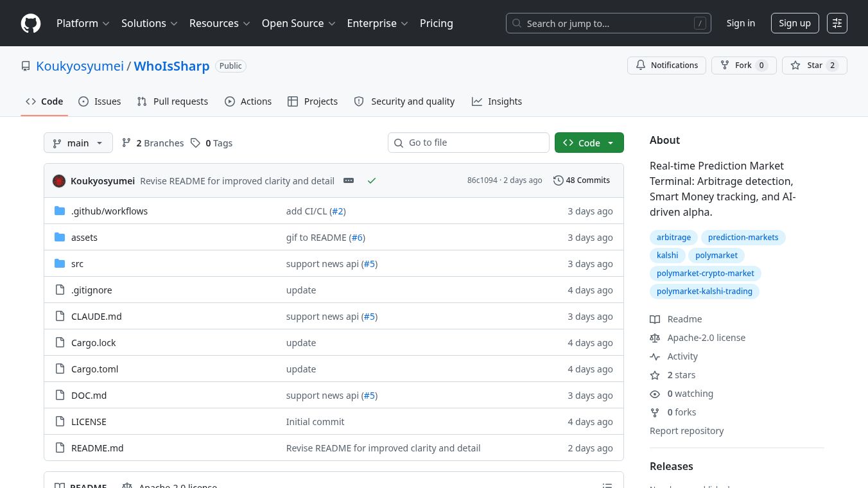The height and width of the screenshot is (488, 868).
Task: Switch to the Insights tab
Action: tap(497, 101)
